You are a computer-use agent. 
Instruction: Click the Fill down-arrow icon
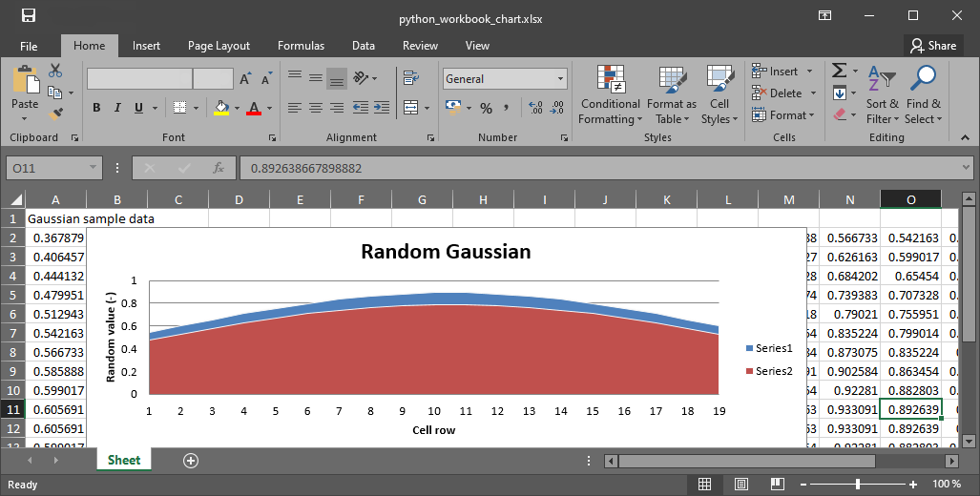840,93
